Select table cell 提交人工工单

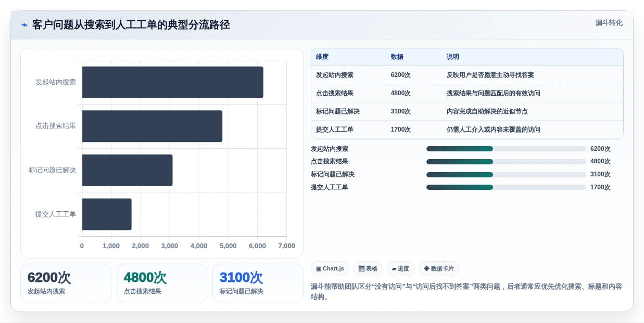[x=335, y=130]
